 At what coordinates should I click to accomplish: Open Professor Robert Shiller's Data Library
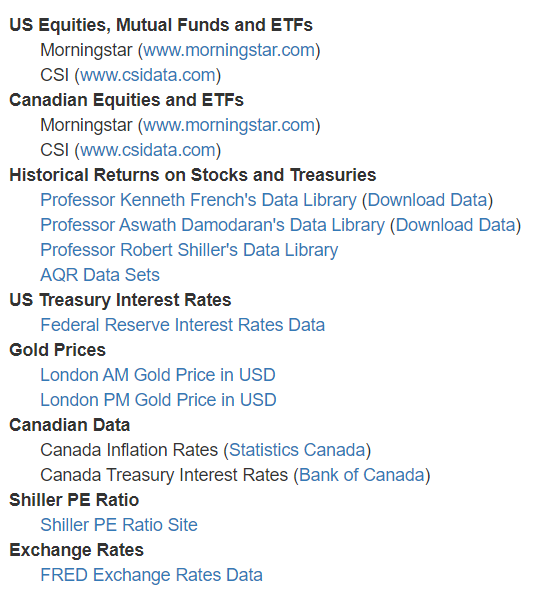(x=189, y=250)
